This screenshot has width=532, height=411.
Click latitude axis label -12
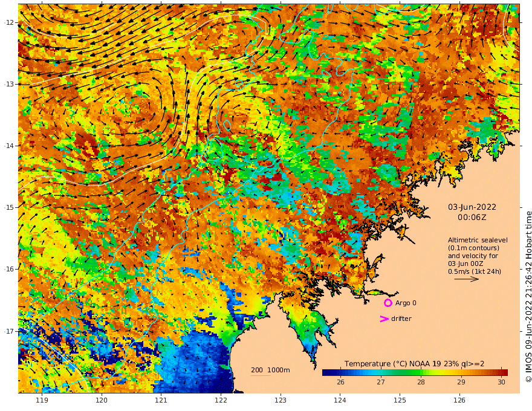click(x=9, y=22)
